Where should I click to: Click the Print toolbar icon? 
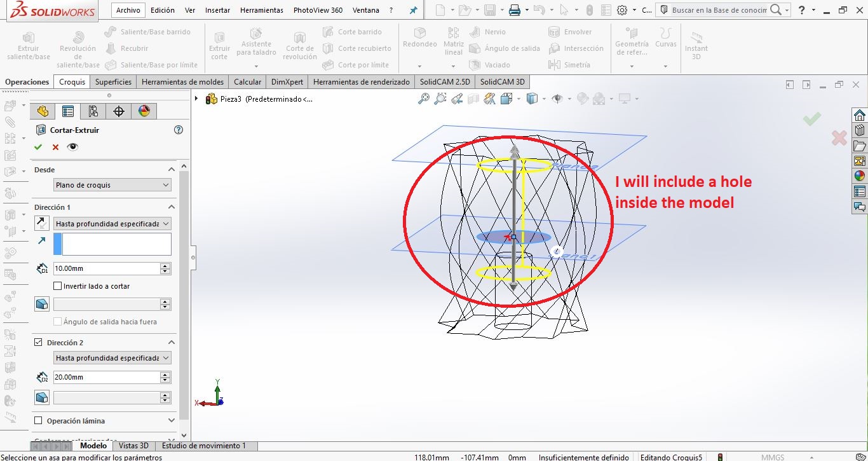(x=515, y=10)
